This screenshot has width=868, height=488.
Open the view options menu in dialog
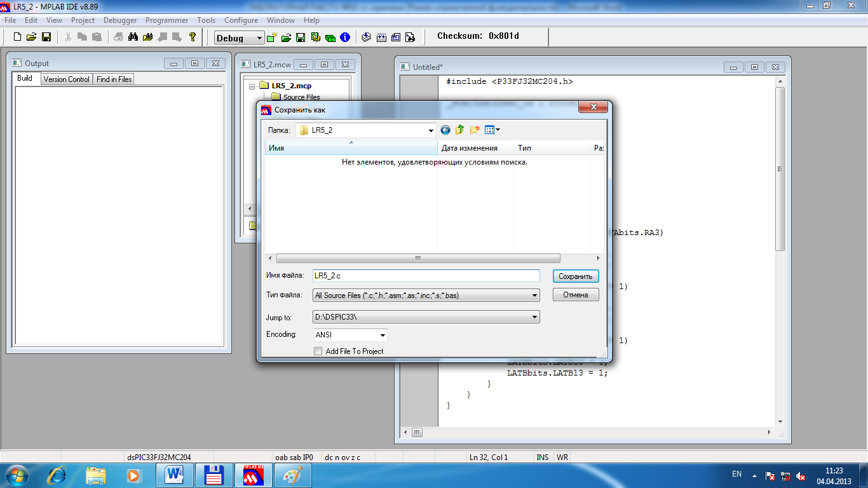coord(492,130)
